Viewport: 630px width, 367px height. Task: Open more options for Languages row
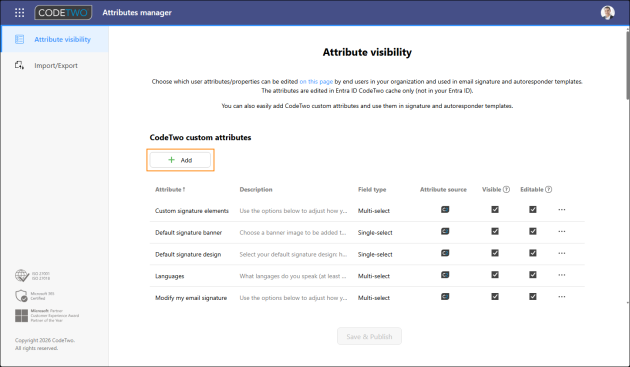[562, 275]
